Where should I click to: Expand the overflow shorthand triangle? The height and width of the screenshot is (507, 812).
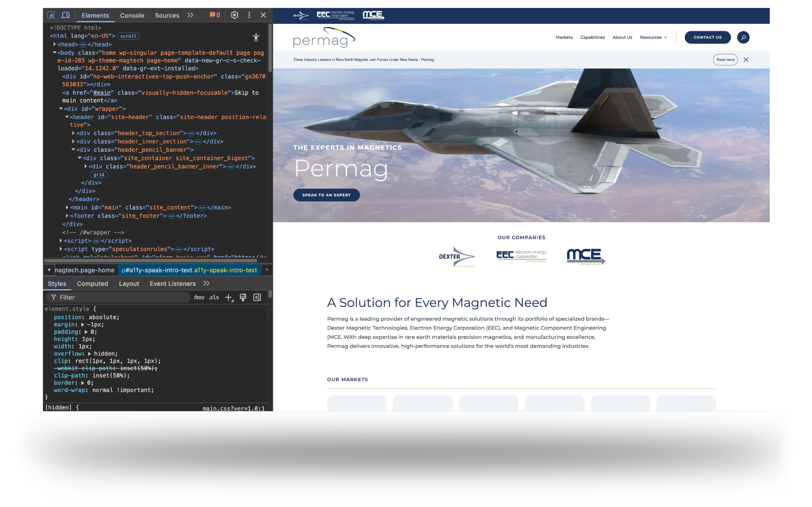coord(89,354)
